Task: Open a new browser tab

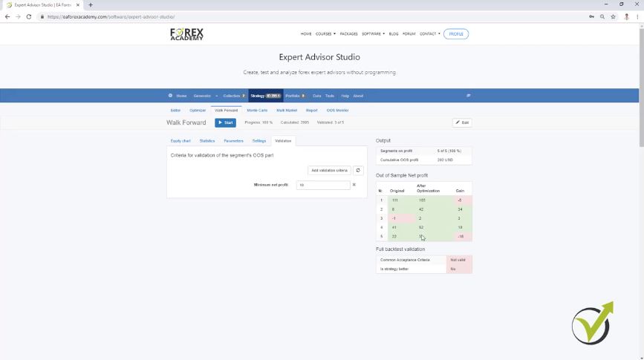Action: tap(91, 5)
